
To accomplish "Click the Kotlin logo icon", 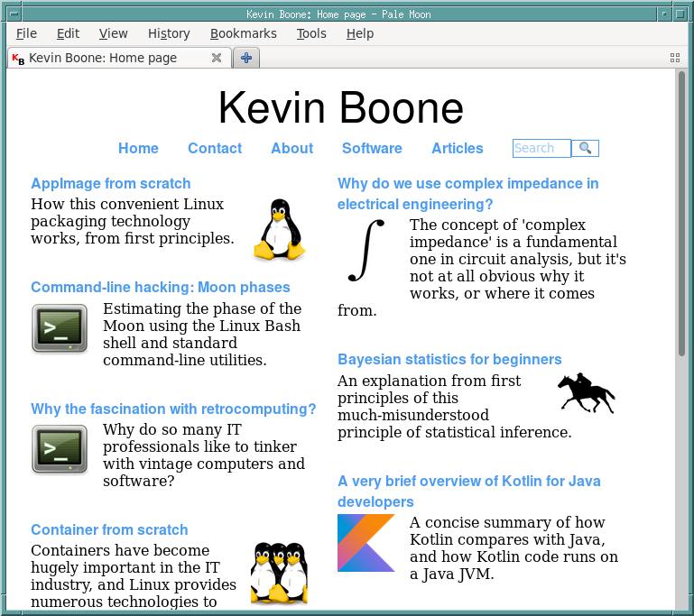I will [x=366, y=543].
